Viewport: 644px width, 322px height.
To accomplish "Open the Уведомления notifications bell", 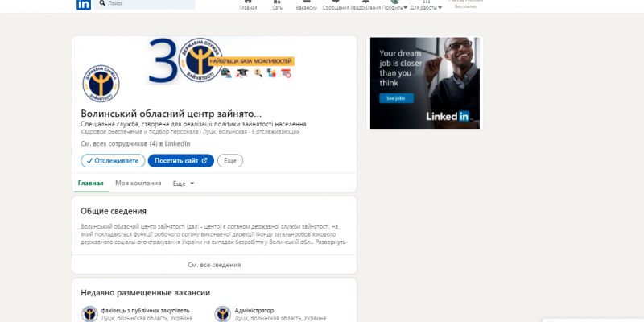I will coord(365,6).
